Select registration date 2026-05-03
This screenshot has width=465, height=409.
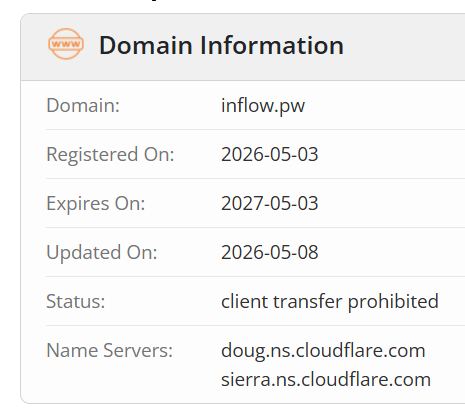point(270,155)
